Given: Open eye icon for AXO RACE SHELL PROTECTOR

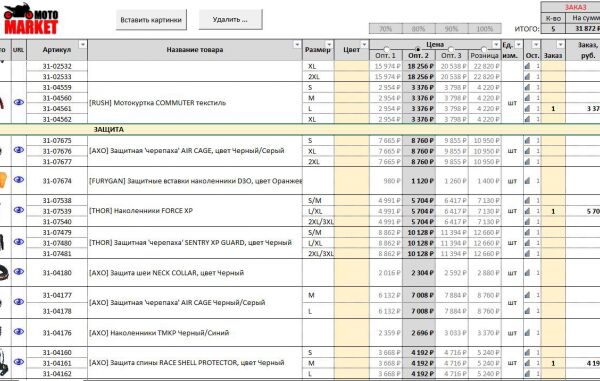Looking at the screenshot, I should point(19,362).
